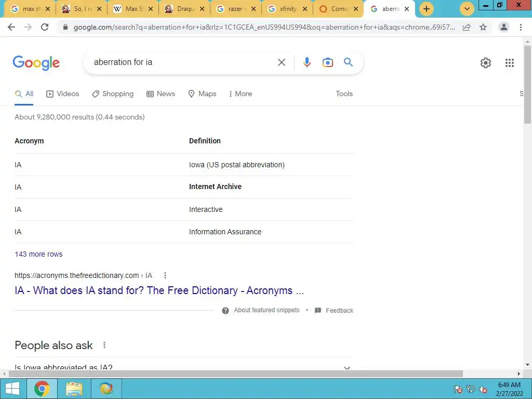This screenshot has height=399, width=532.
Task: Open the Google apps grid
Action: click(x=509, y=63)
